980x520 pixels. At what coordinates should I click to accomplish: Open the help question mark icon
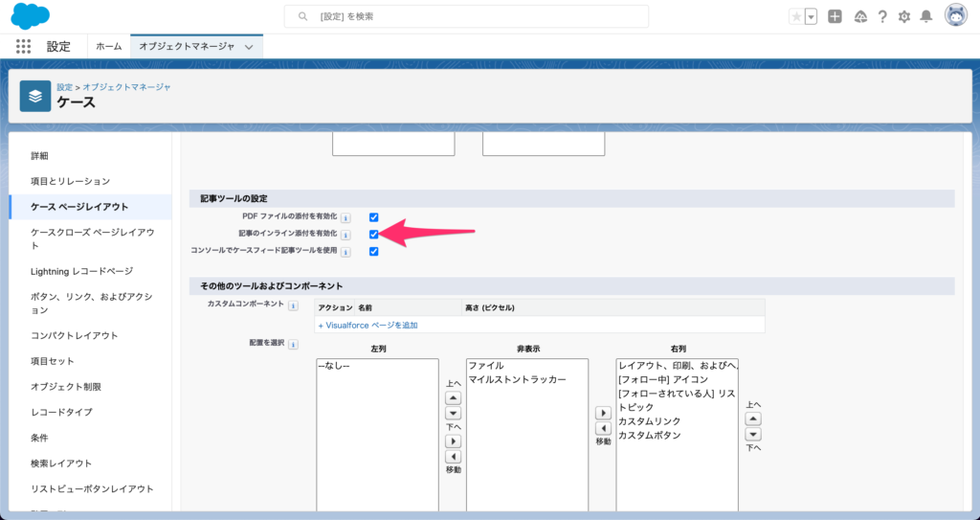tap(881, 17)
